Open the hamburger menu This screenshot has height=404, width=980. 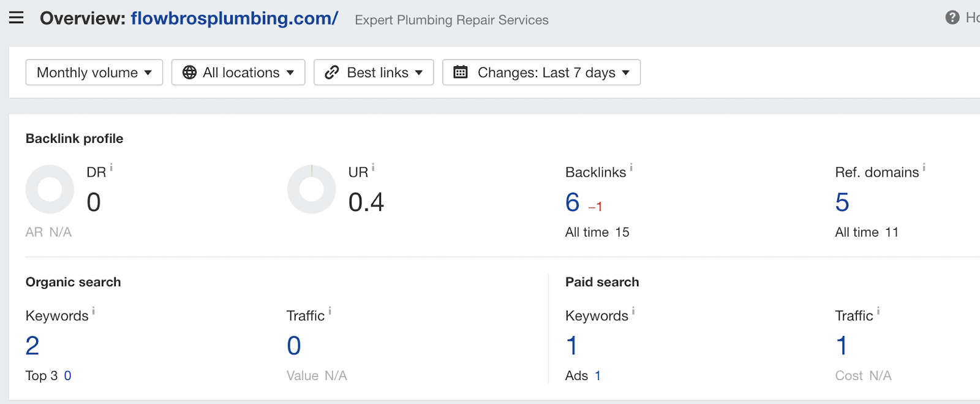tap(17, 18)
